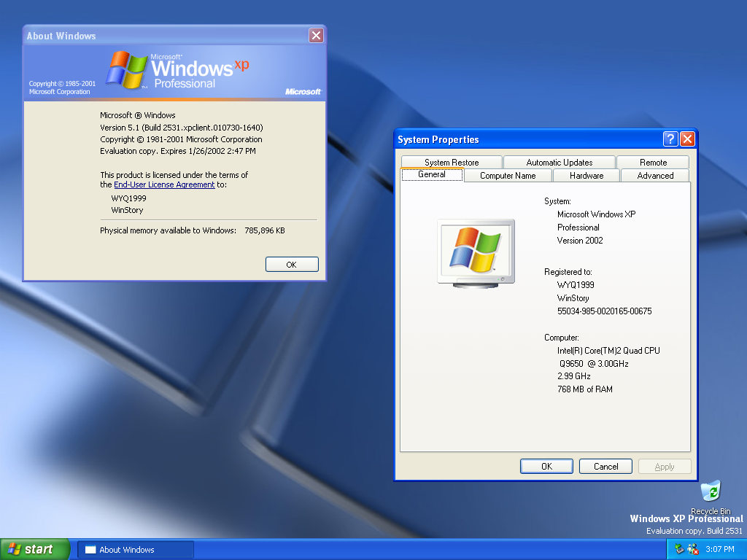Click the product ID 55034-985-0020165-00675
The width and height of the screenshot is (747, 560).
point(604,311)
